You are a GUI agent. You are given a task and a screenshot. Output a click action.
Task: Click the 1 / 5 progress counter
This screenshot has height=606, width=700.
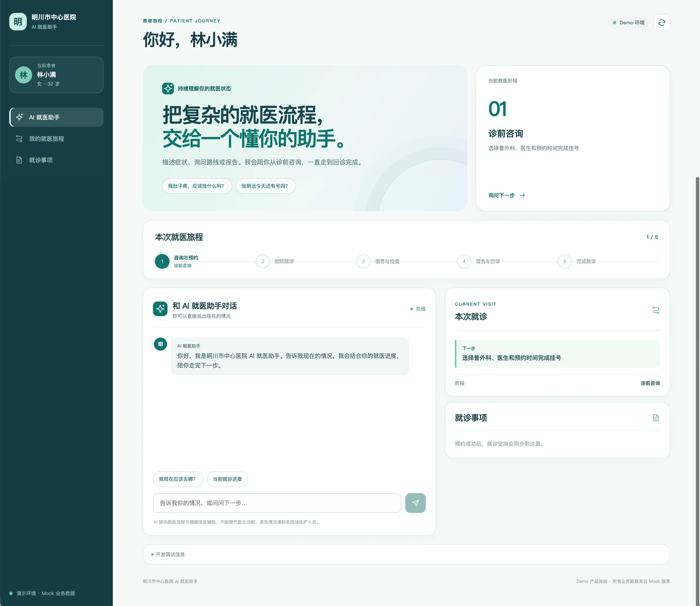(x=652, y=237)
